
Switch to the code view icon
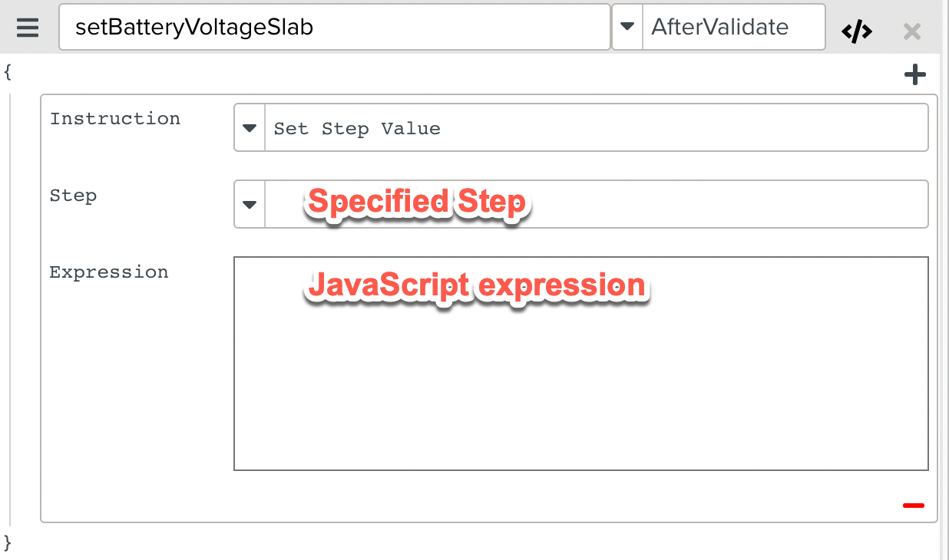click(857, 31)
